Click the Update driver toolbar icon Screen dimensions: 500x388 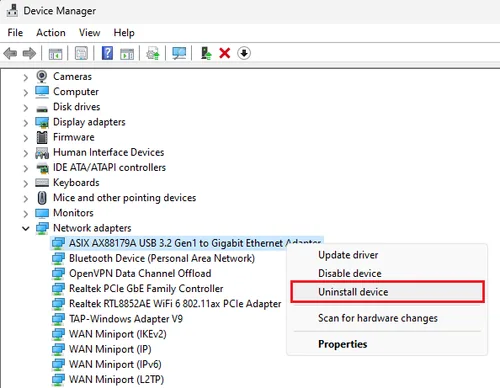[153, 53]
